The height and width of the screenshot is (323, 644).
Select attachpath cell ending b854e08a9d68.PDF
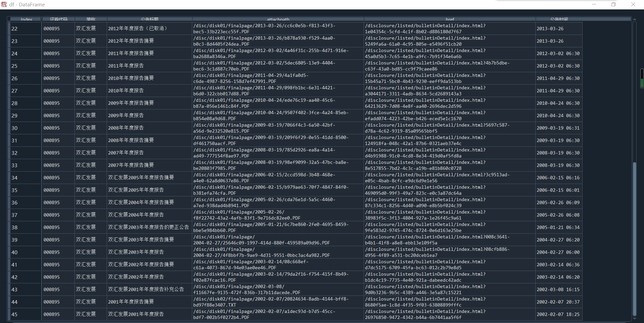(278, 116)
